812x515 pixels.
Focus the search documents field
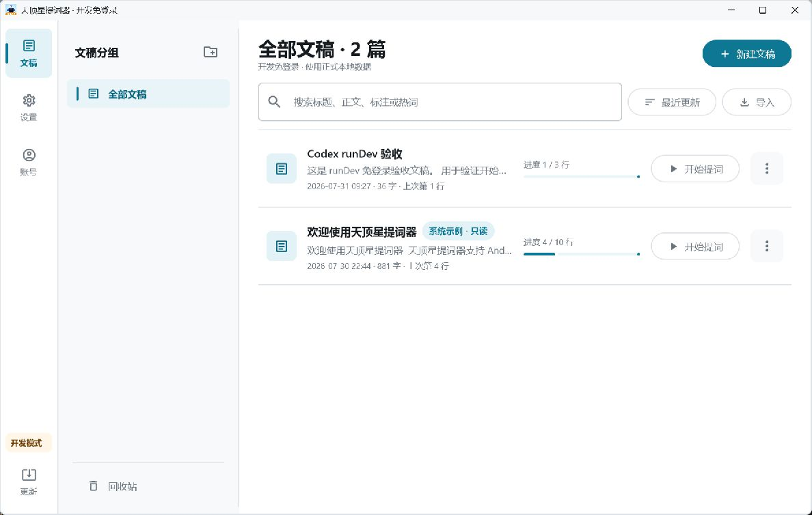tap(439, 102)
